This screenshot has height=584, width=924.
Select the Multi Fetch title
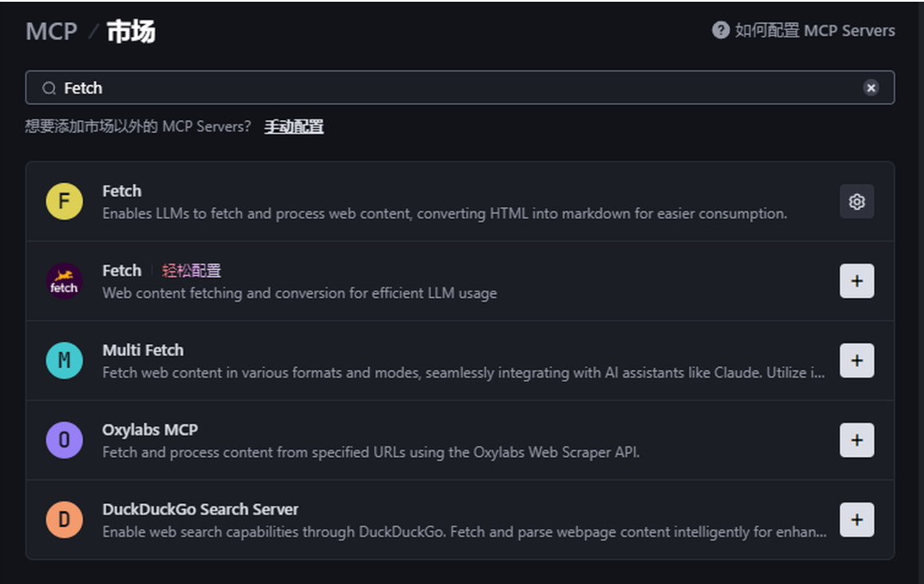(143, 350)
